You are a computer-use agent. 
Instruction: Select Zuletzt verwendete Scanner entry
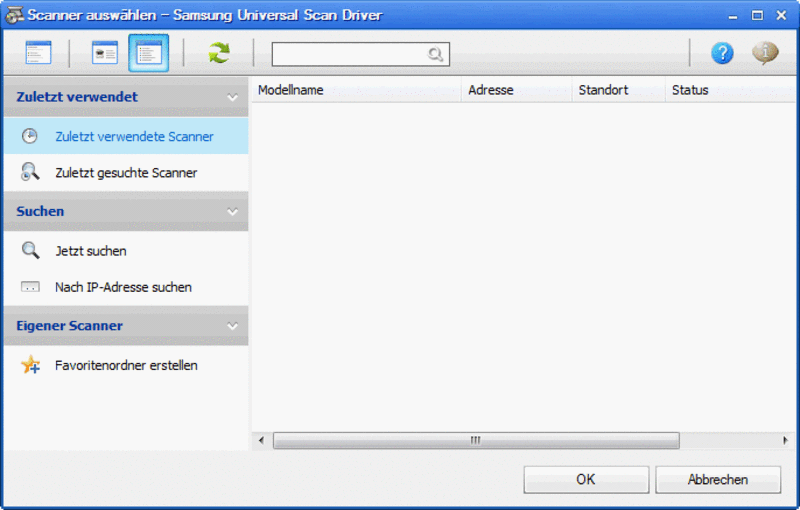(x=126, y=136)
